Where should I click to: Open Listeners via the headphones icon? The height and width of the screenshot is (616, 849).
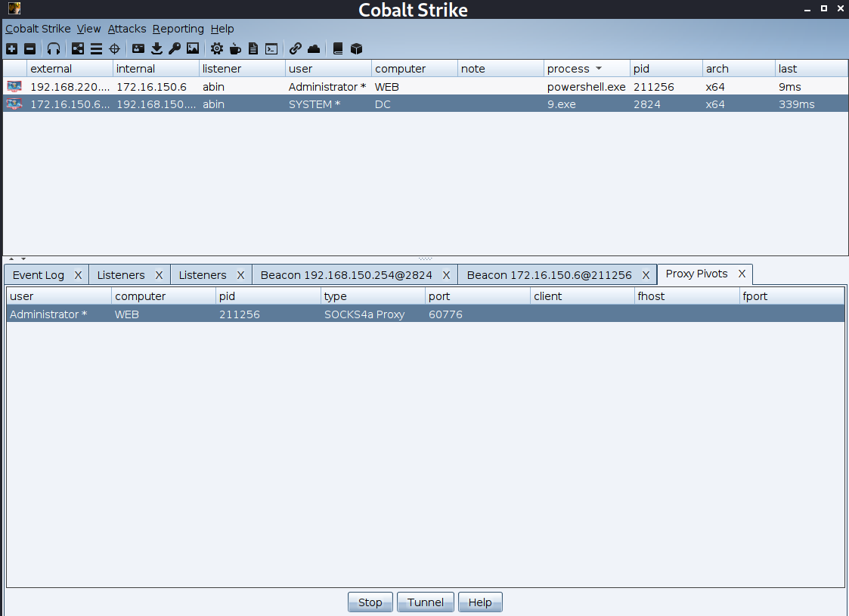(x=54, y=48)
